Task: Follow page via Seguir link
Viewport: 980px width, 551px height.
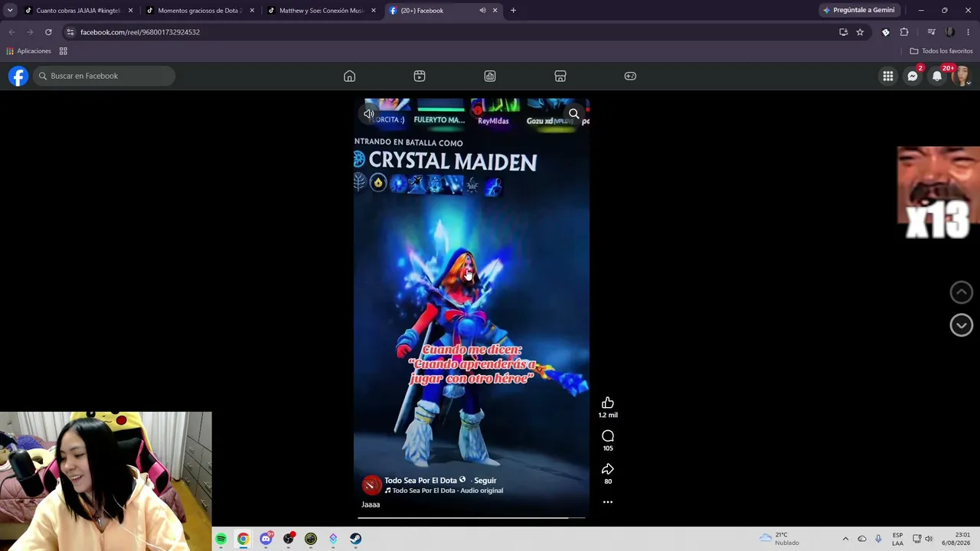Action: click(x=485, y=481)
